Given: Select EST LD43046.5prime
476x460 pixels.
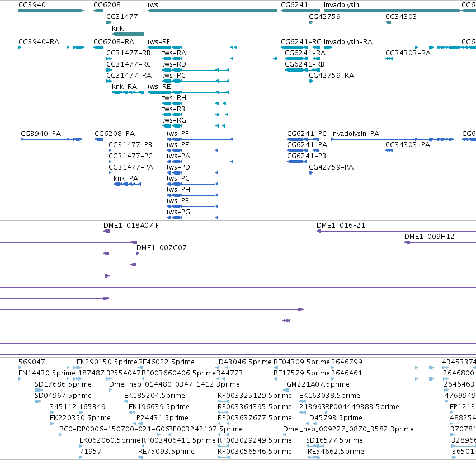Looking at the screenshot, I should (243, 362).
